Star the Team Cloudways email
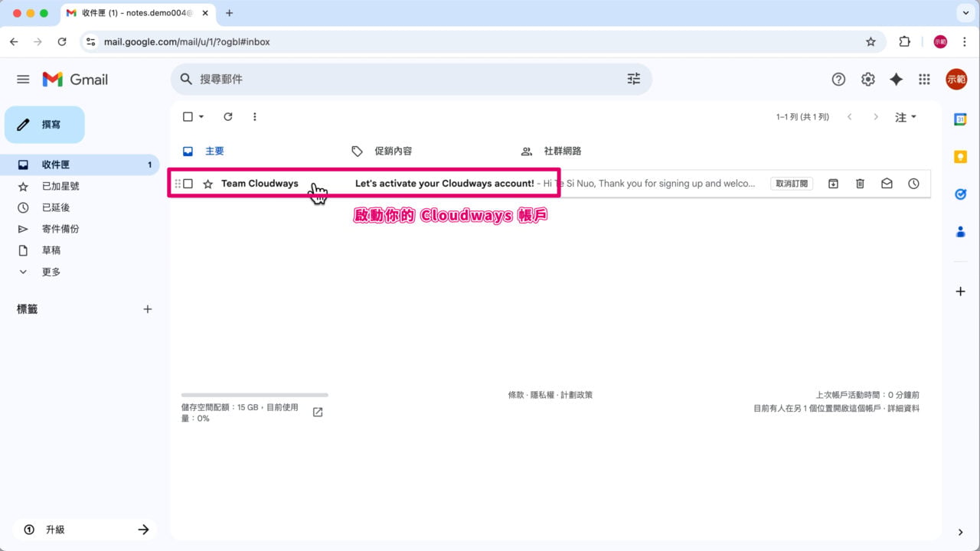Image resolution: width=980 pixels, height=551 pixels. pyautogui.click(x=207, y=183)
